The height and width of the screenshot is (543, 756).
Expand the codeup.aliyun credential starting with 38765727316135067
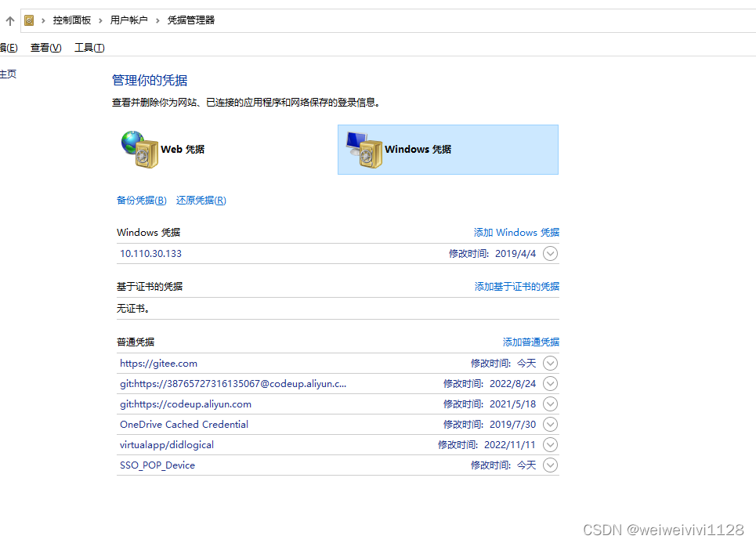coord(550,383)
